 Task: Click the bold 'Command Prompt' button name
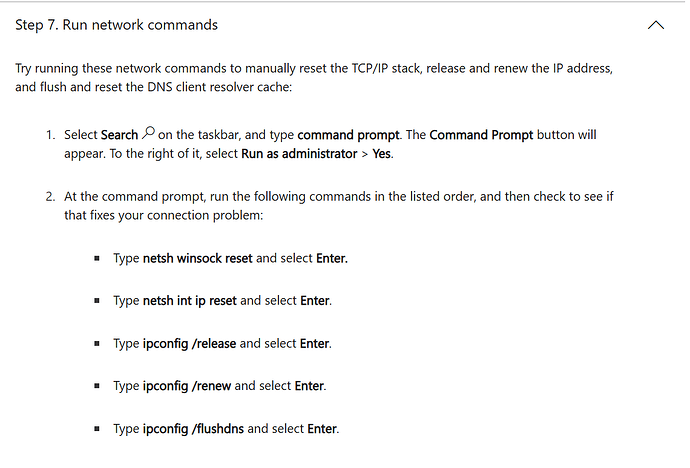click(481, 135)
